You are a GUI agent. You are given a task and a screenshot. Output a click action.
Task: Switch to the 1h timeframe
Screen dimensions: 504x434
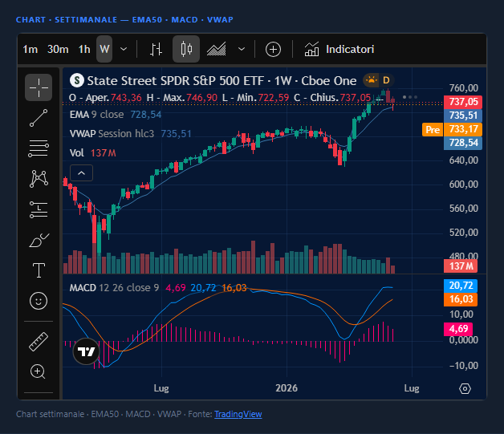click(x=84, y=50)
